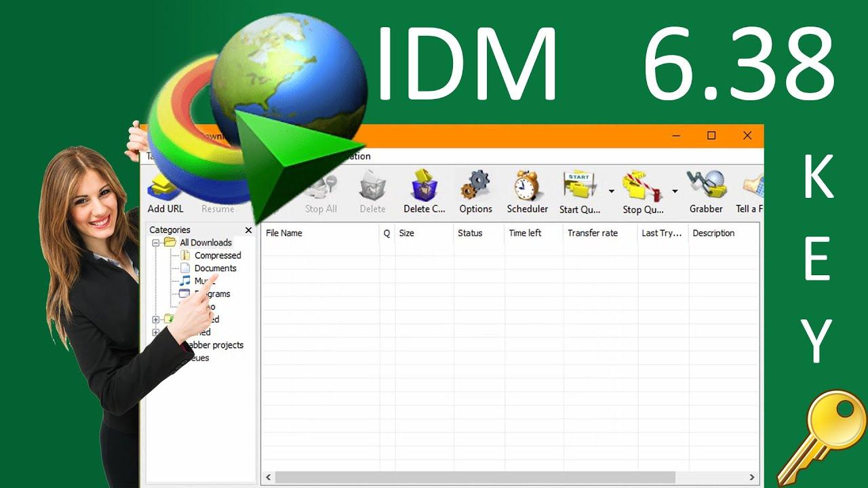Expand the Unfinished tree node

click(x=155, y=319)
